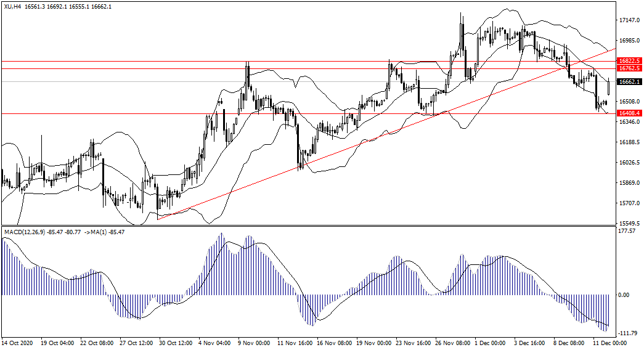The width and height of the screenshot is (644, 350).
Task: Click the XU,H4 symbol label
Action: click(x=12, y=6)
